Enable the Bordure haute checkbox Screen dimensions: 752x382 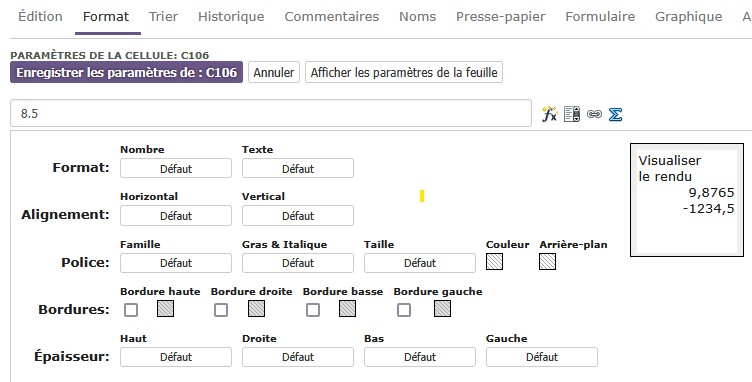tap(131, 310)
